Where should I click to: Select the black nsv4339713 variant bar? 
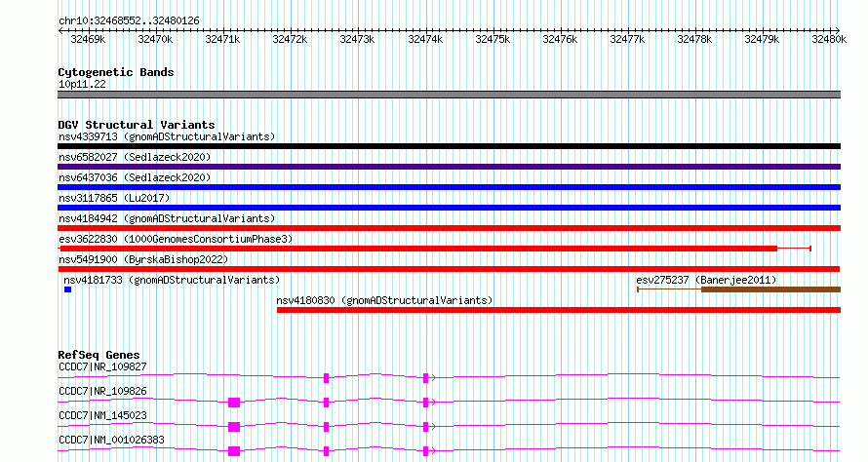coord(449,146)
